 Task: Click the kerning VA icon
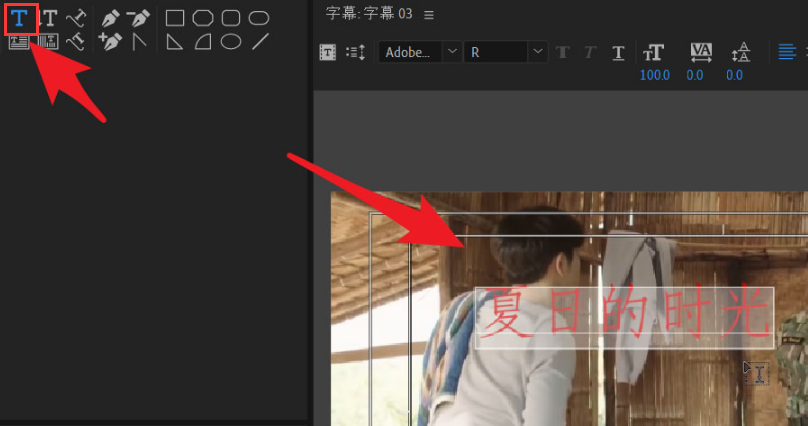point(701,53)
